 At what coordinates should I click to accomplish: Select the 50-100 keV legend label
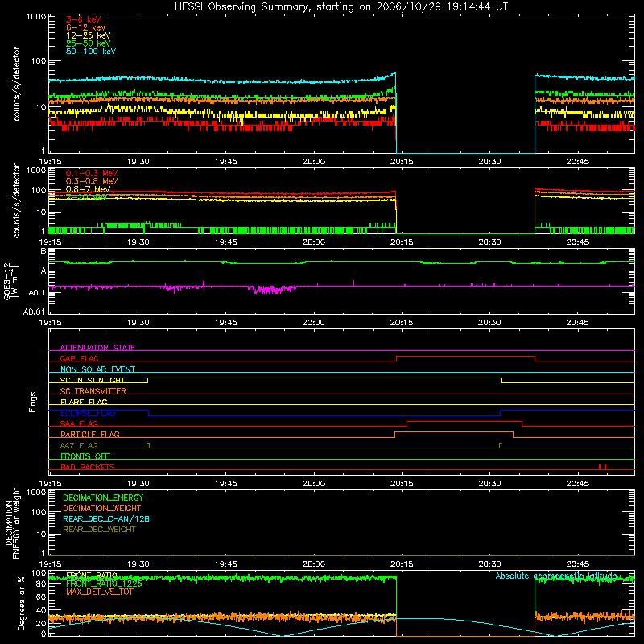[91, 52]
